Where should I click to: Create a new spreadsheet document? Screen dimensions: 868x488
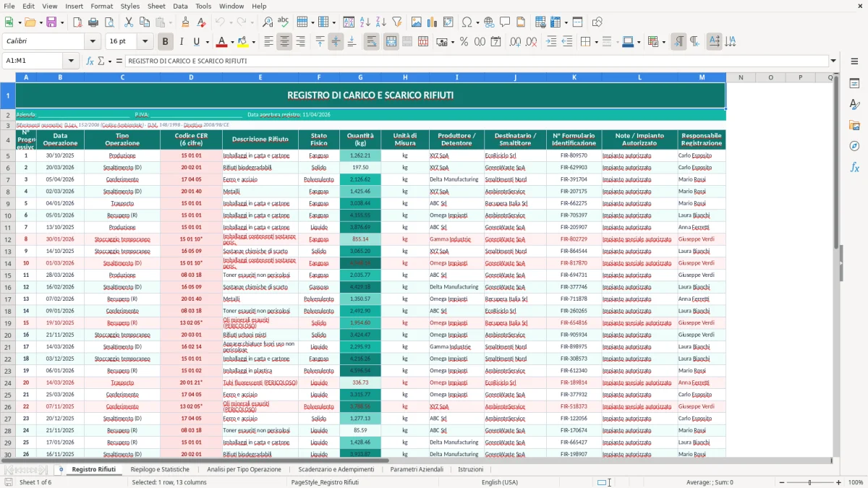pyautogui.click(x=9, y=22)
